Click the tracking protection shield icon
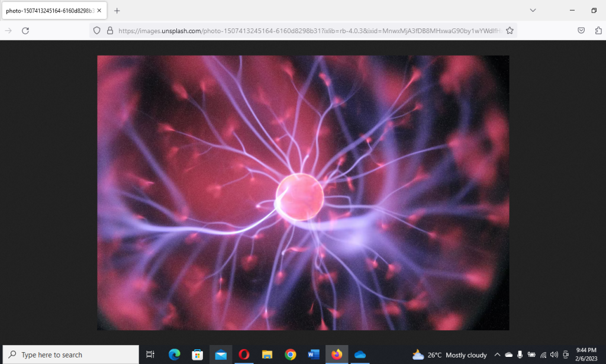 click(96, 30)
